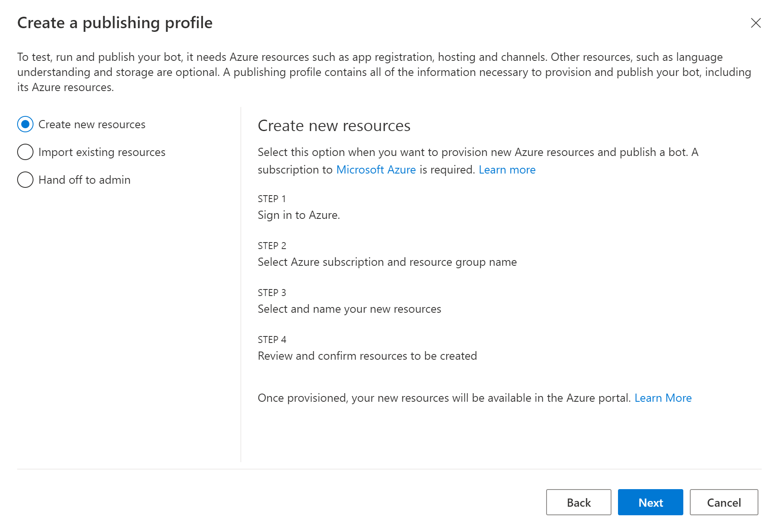Click 'Review and confirm resources to be created' text
778x532 pixels.
coord(367,356)
